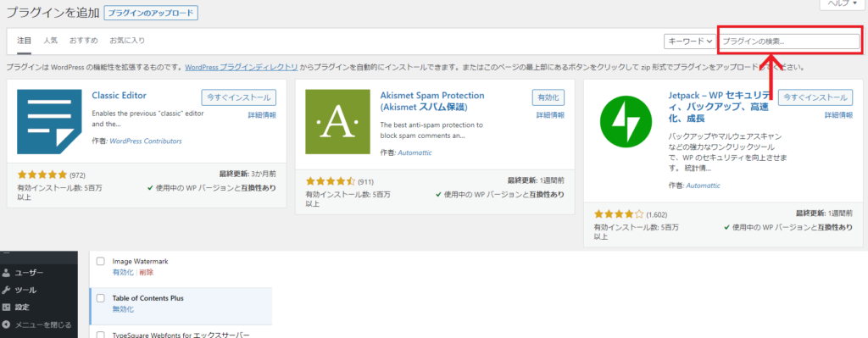Image resolution: width=868 pixels, height=338 pixels.
Task: Switch to the 注目 tab
Action: coord(24,41)
